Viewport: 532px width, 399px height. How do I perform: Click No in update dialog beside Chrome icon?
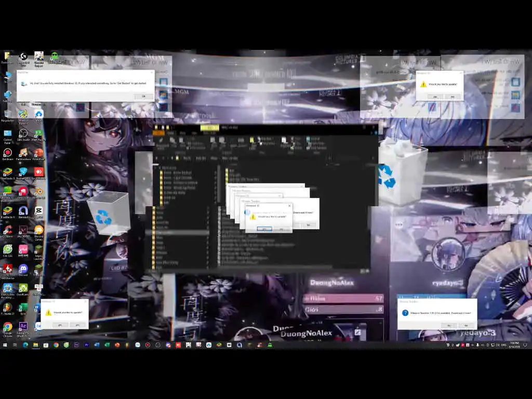77,325
